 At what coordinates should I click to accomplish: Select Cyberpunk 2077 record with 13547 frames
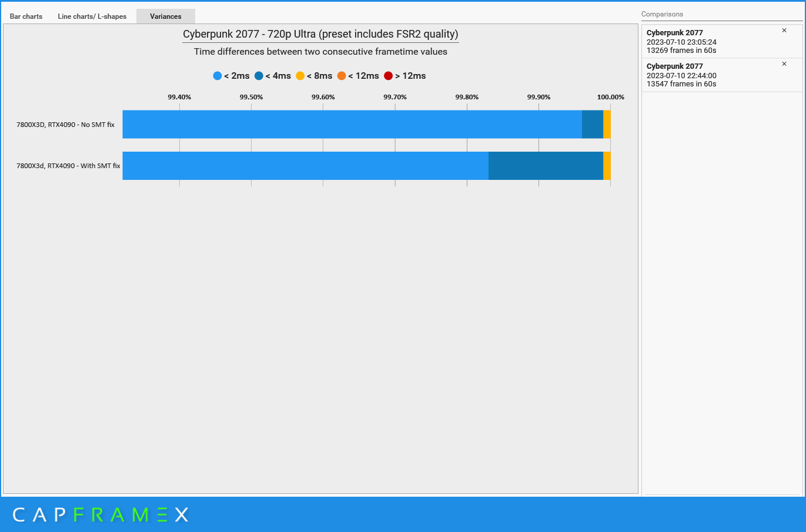pos(722,75)
